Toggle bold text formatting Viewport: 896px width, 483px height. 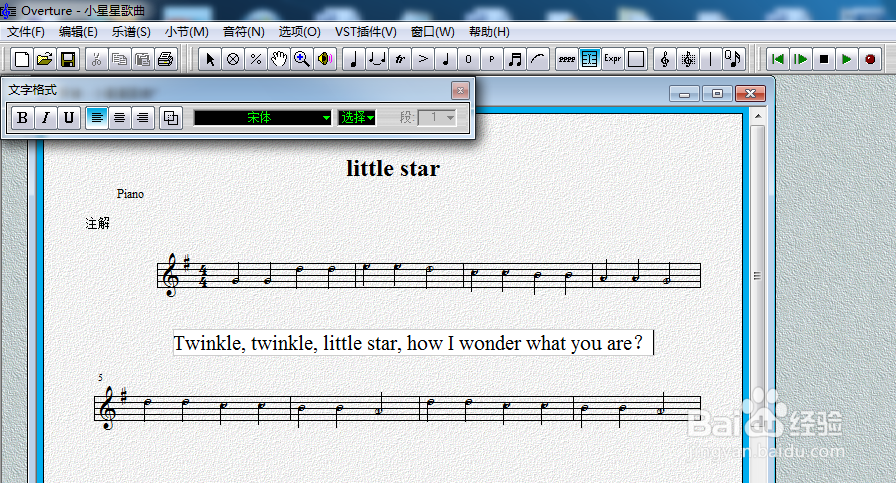pos(22,118)
